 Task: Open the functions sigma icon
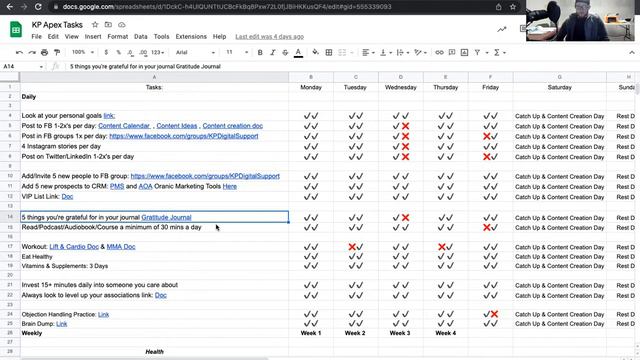[497, 53]
